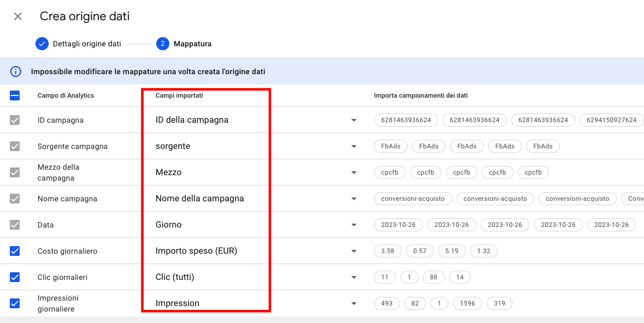
Task: Click the ID campagna label
Action: point(61,121)
